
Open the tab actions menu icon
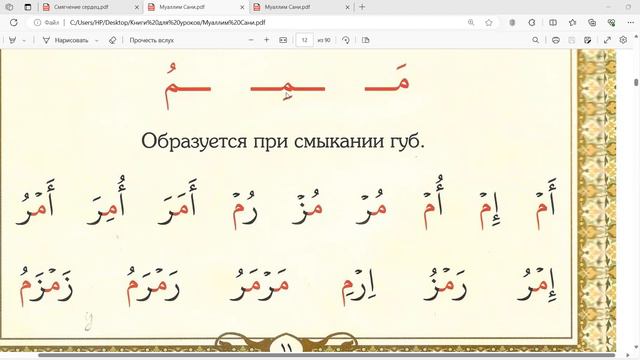(27, 7)
